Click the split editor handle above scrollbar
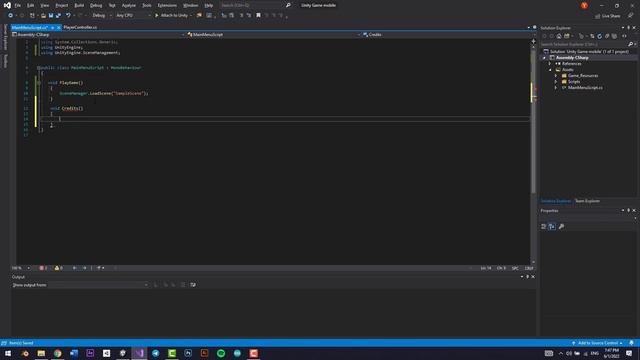 [533, 41]
